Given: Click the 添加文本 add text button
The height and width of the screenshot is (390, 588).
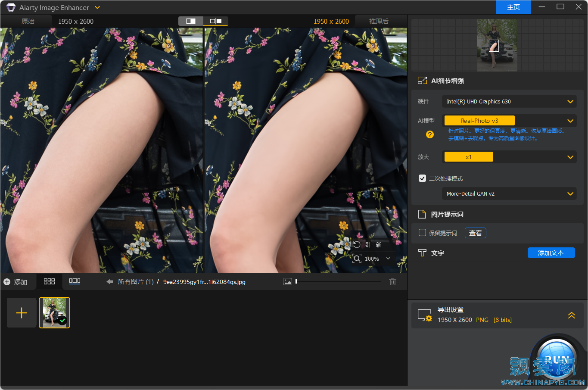Looking at the screenshot, I should (551, 253).
